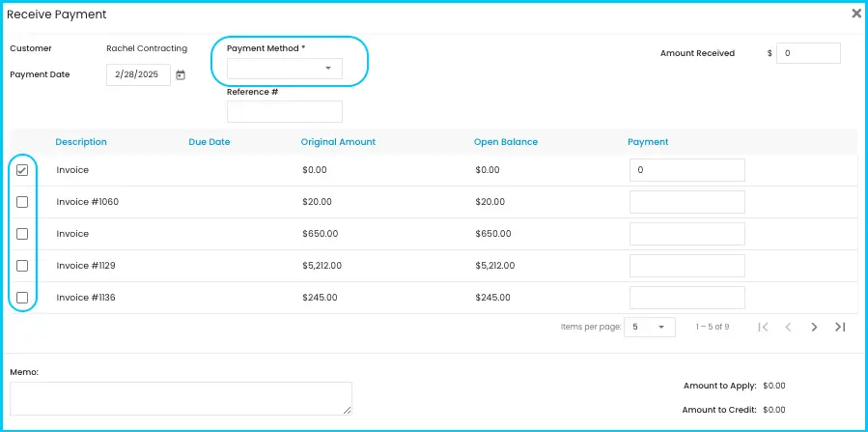Image resolution: width=868 pixels, height=432 pixels.
Task: Sort by Description column header
Action: click(x=81, y=142)
